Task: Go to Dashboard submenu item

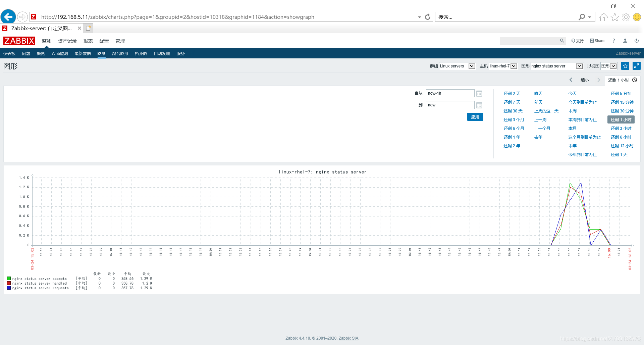Action: [9, 54]
